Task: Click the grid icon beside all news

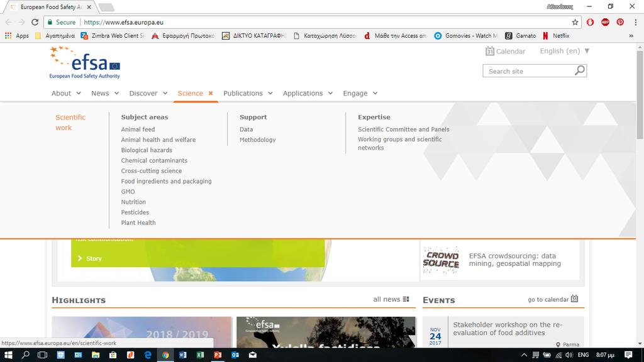Action: pos(406,299)
